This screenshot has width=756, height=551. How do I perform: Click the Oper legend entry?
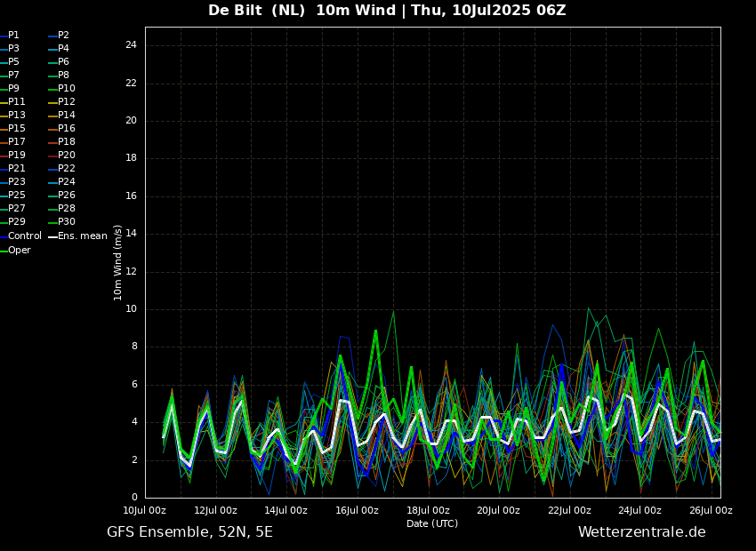coord(20,251)
